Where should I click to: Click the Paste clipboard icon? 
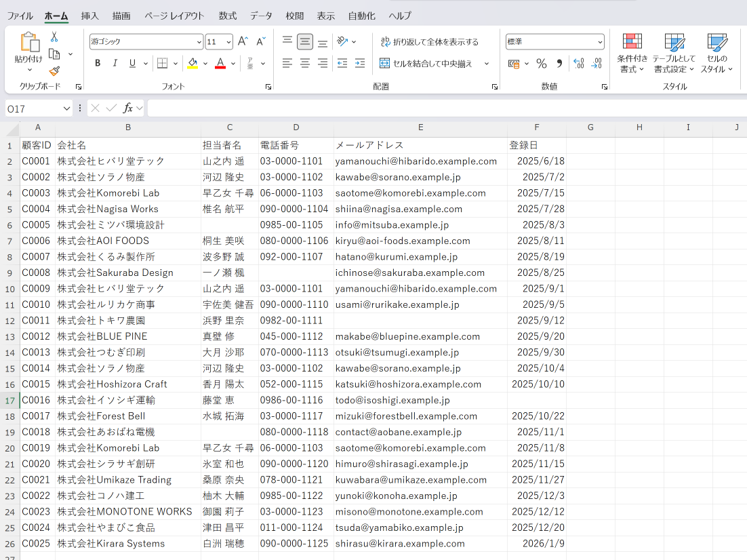point(28,43)
